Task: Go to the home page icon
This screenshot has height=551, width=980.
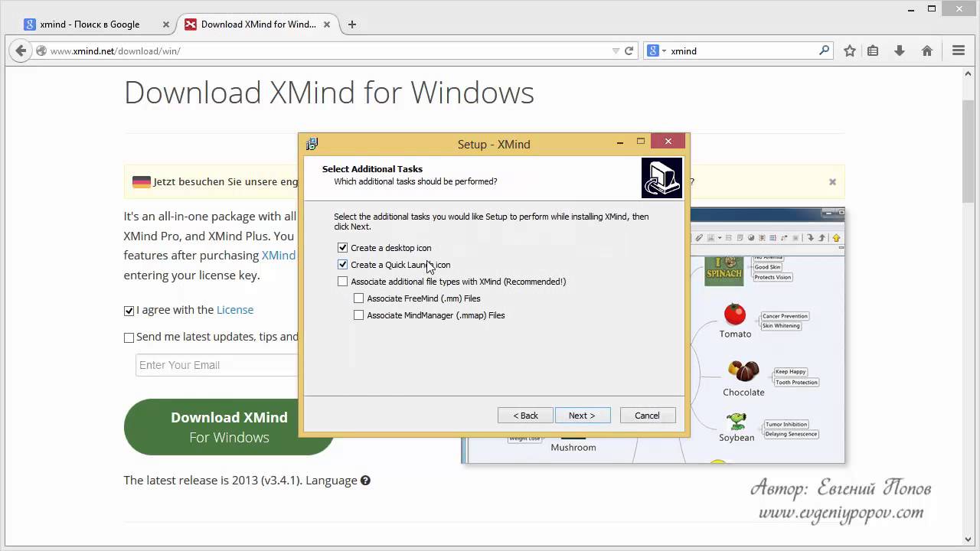Action: click(x=927, y=51)
